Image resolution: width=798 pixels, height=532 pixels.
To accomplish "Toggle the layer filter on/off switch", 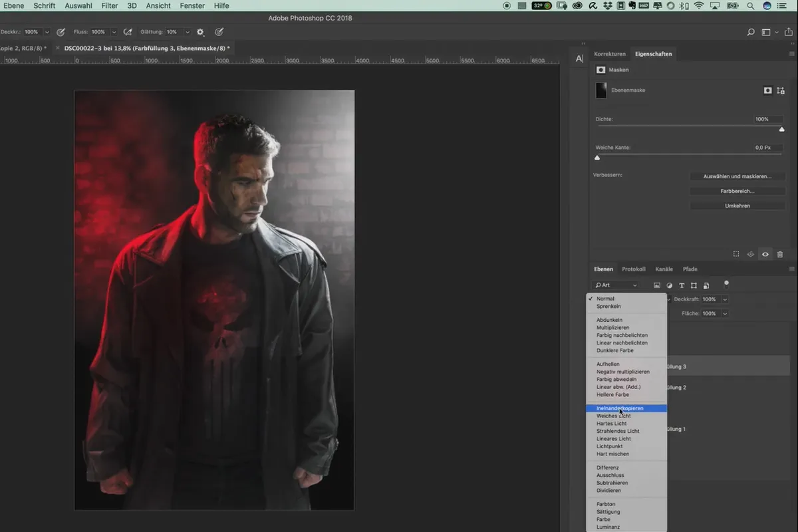I will (x=726, y=283).
